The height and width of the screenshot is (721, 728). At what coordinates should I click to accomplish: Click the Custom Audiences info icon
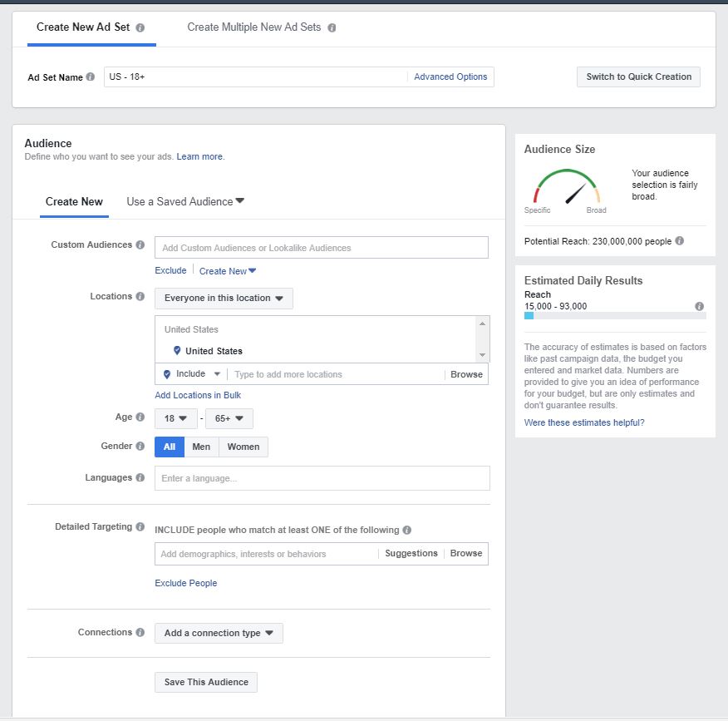coord(140,244)
